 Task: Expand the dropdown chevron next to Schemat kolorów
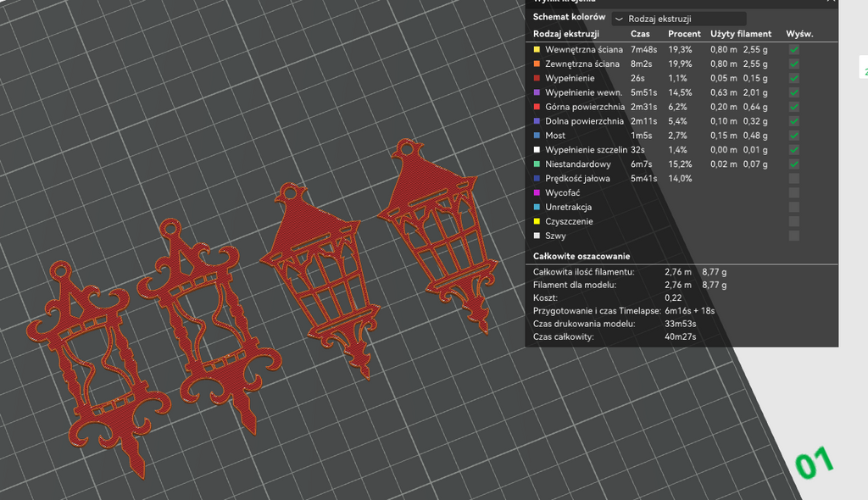619,19
